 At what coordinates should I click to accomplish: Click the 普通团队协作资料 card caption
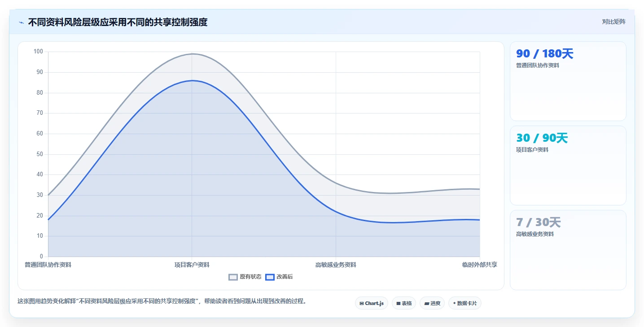(538, 65)
